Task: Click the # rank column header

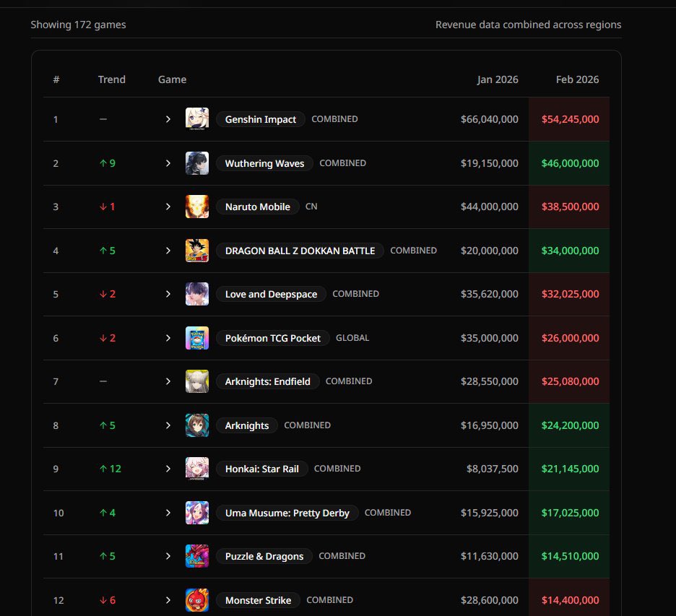Action: point(56,79)
